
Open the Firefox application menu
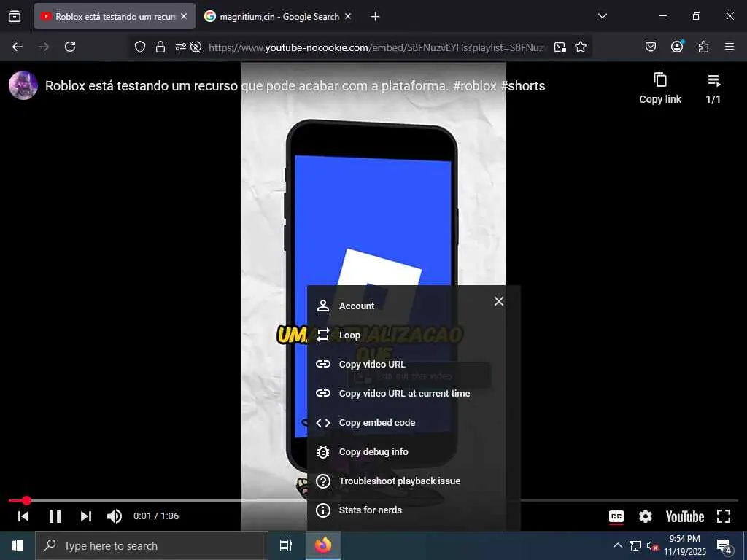[729, 47]
